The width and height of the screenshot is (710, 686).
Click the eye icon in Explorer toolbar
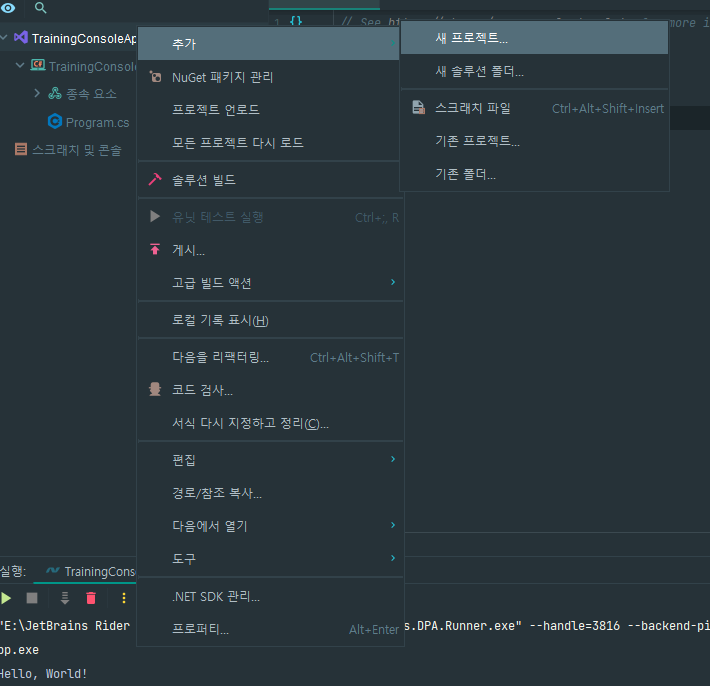[8, 8]
